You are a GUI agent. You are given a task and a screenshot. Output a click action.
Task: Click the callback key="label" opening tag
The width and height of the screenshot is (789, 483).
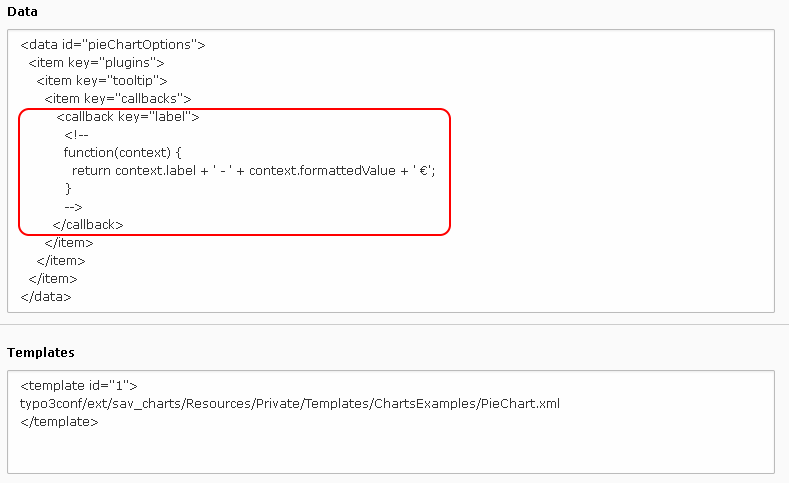(x=128, y=117)
